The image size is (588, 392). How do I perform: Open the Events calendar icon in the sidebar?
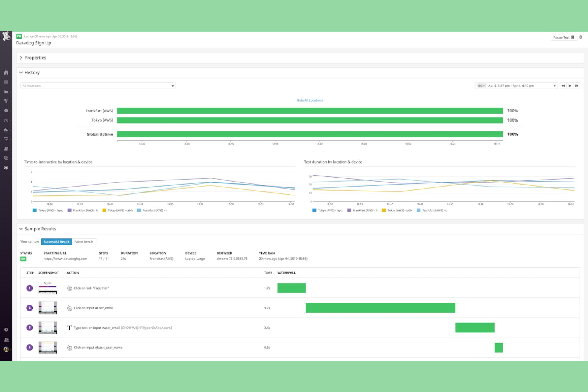[6, 82]
